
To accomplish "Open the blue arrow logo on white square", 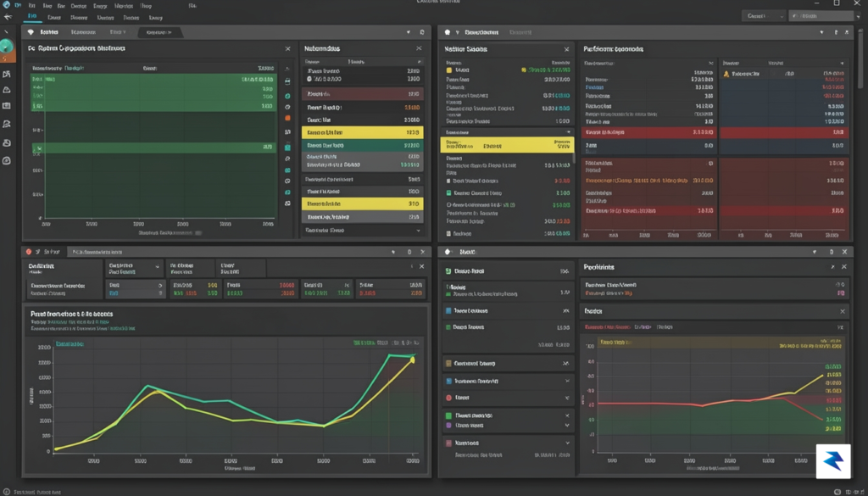I will tap(834, 460).
